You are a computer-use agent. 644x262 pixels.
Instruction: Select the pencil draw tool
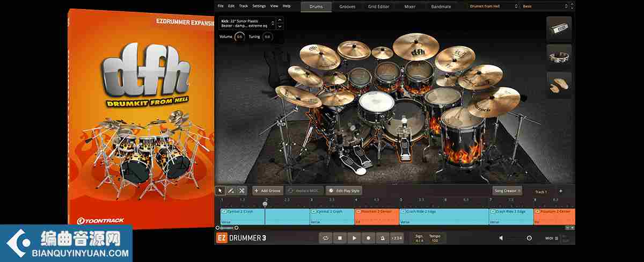click(x=231, y=191)
